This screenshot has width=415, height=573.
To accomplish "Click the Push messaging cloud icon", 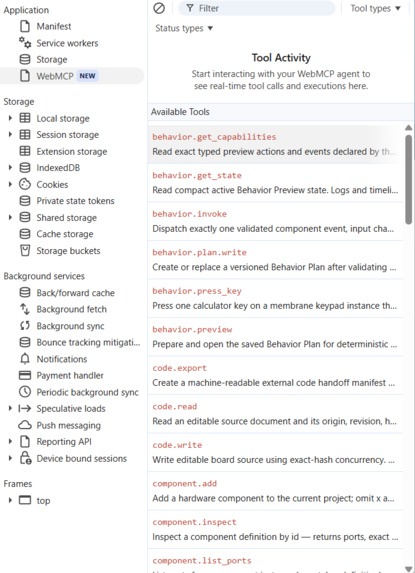I will pyautogui.click(x=25, y=425).
